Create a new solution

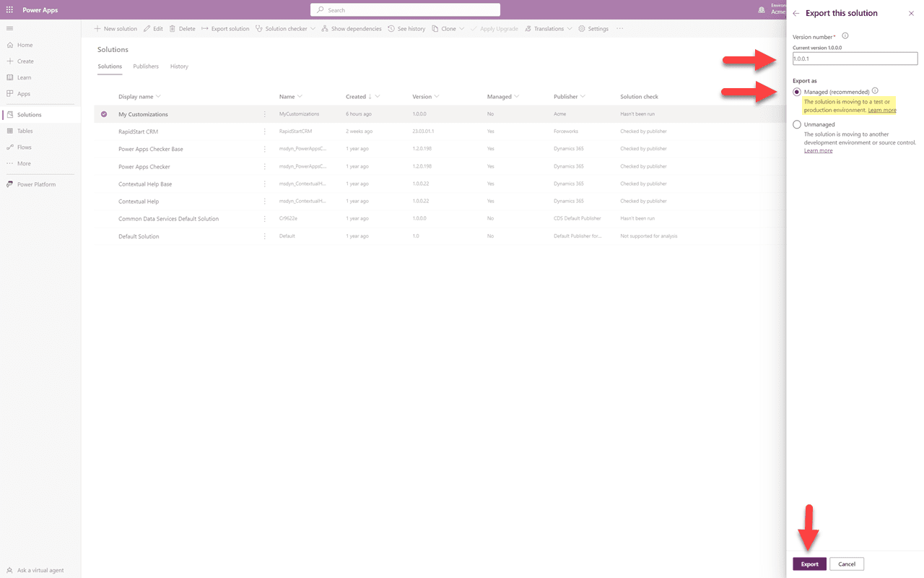click(115, 28)
